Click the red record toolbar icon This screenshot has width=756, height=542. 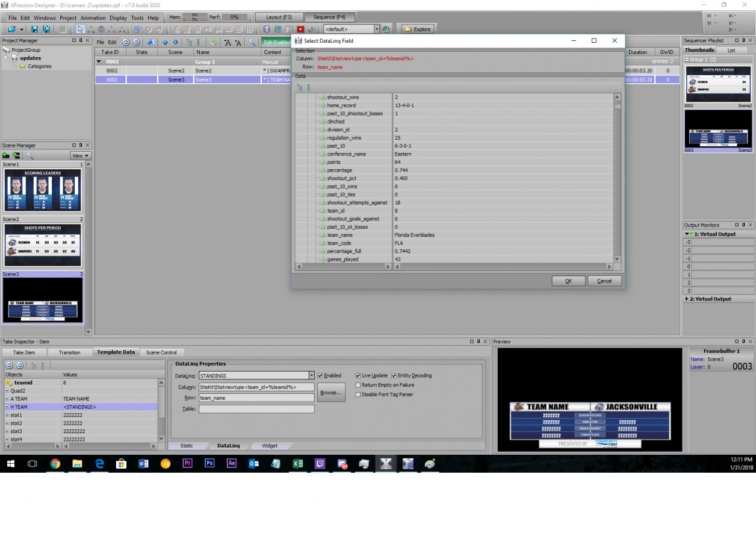point(300,29)
